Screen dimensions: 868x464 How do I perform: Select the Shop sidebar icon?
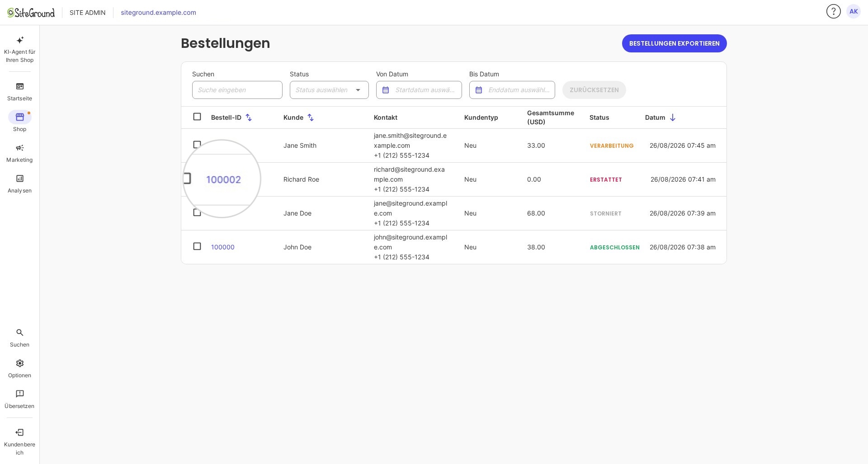coord(20,117)
